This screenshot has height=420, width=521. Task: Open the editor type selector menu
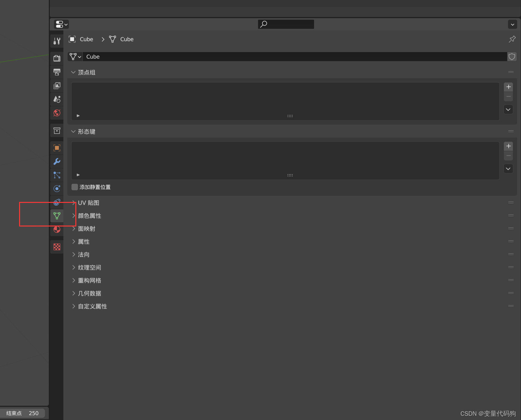(61, 24)
